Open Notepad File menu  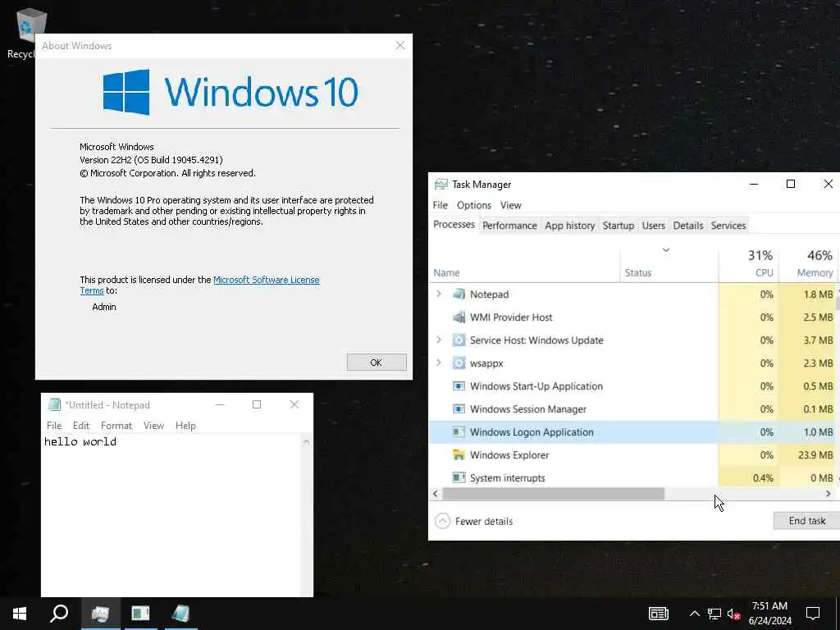(x=54, y=426)
